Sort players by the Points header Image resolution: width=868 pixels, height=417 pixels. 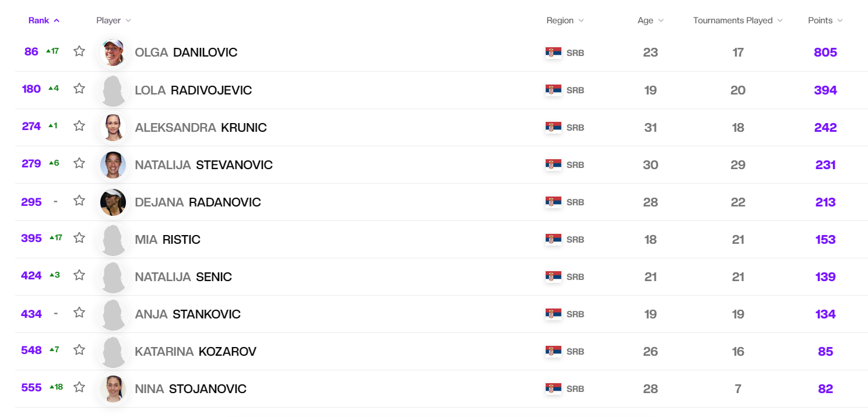825,20
